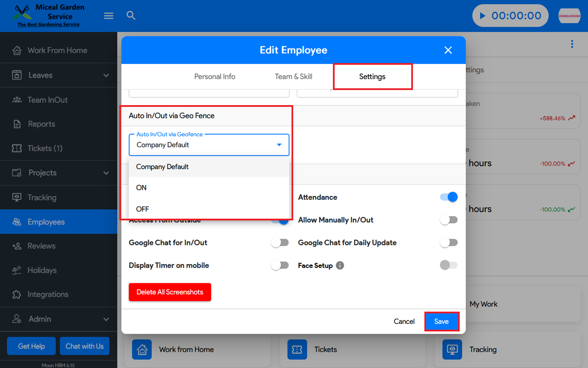Open the Team & Skill tab
The image size is (588, 368).
click(293, 76)
